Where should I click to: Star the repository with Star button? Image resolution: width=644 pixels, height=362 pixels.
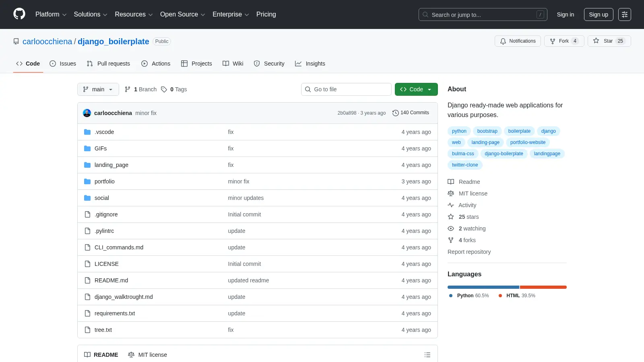point(609,41)
